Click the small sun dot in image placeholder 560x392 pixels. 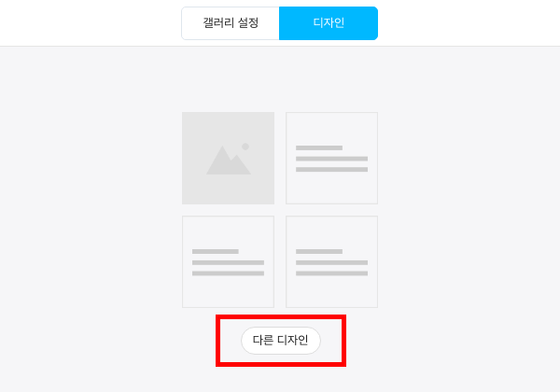tap(245, 147)
